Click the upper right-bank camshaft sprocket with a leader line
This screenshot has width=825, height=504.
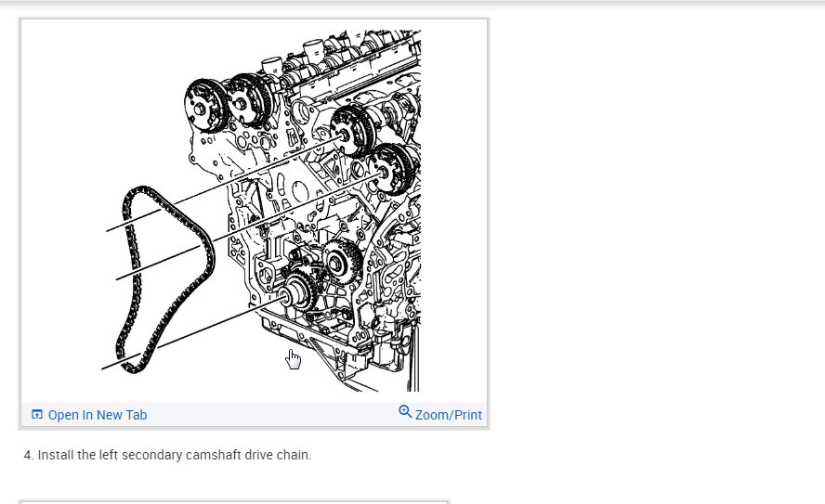coord(352,130)
